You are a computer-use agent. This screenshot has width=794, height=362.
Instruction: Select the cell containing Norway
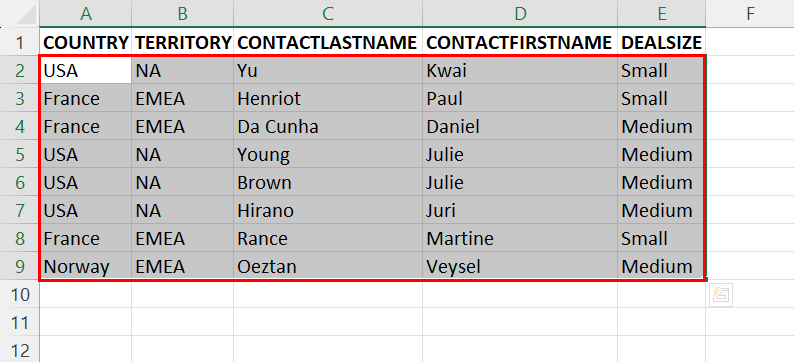pyautogui.click(x=86, y=266)
